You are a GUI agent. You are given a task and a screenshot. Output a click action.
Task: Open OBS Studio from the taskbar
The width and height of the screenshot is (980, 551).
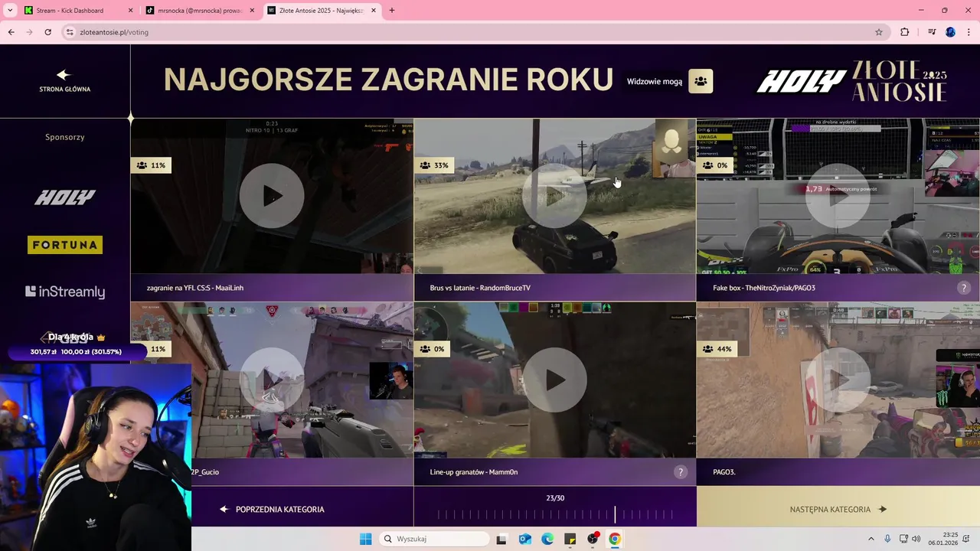593,539
